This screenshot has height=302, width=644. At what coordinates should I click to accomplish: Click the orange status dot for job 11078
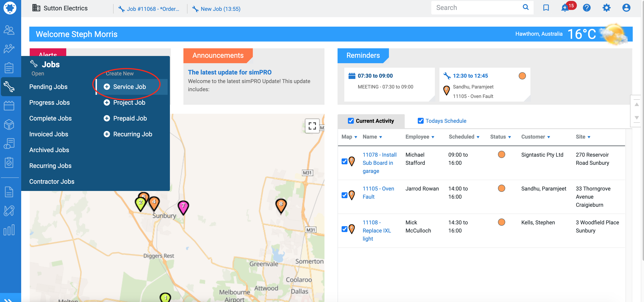click(501, 154)
